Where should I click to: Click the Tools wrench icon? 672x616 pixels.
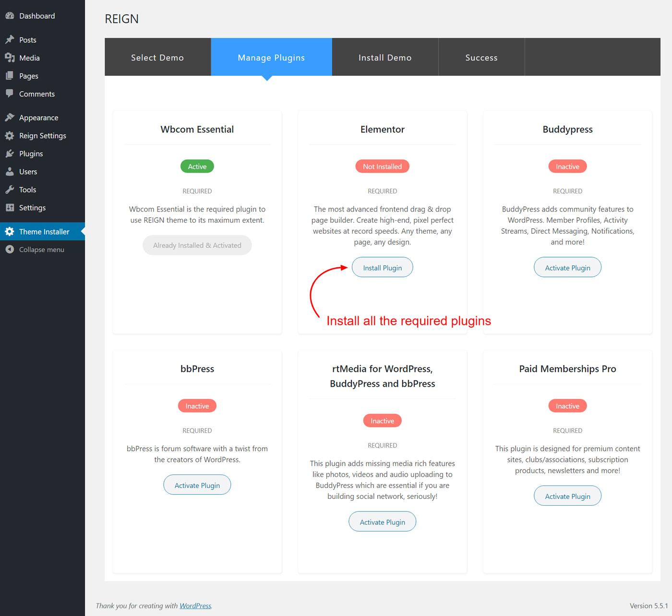(x=10, y=190)
